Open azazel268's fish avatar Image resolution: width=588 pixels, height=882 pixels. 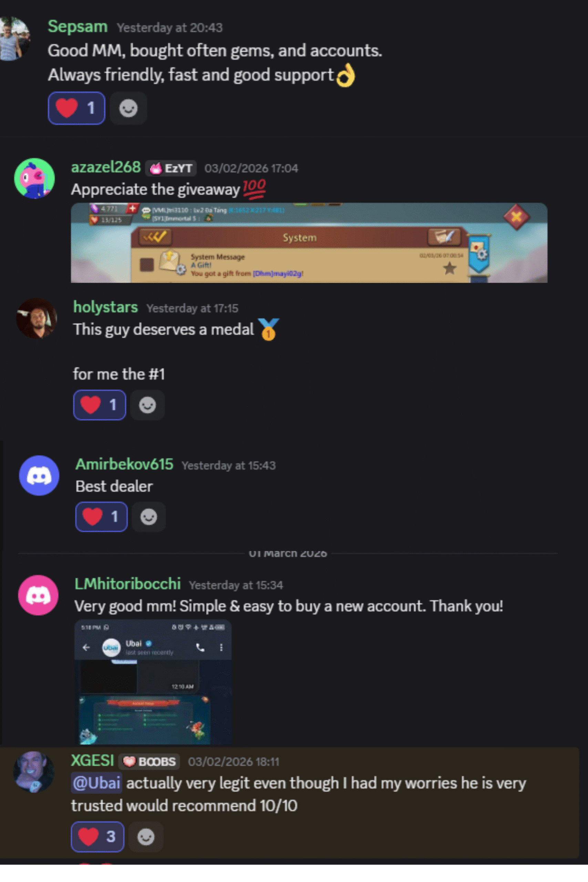click(x=34, y=178)
